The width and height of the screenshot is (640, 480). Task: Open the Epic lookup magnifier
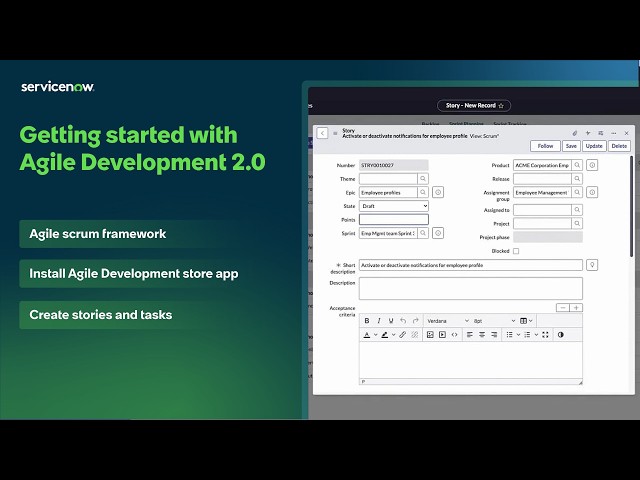point(423,192)
